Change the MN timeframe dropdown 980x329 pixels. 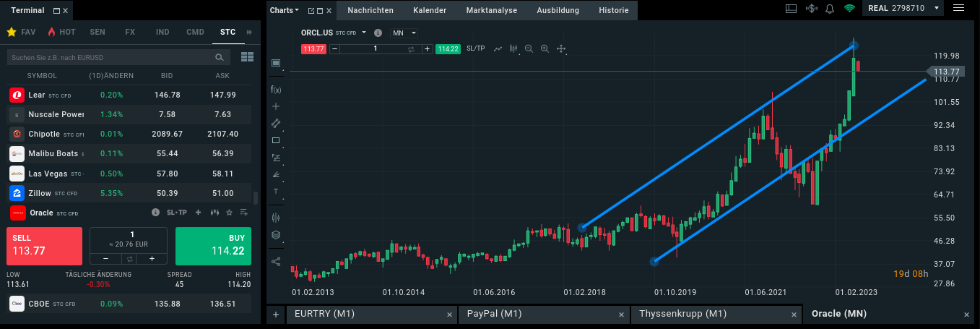point(404,33)
